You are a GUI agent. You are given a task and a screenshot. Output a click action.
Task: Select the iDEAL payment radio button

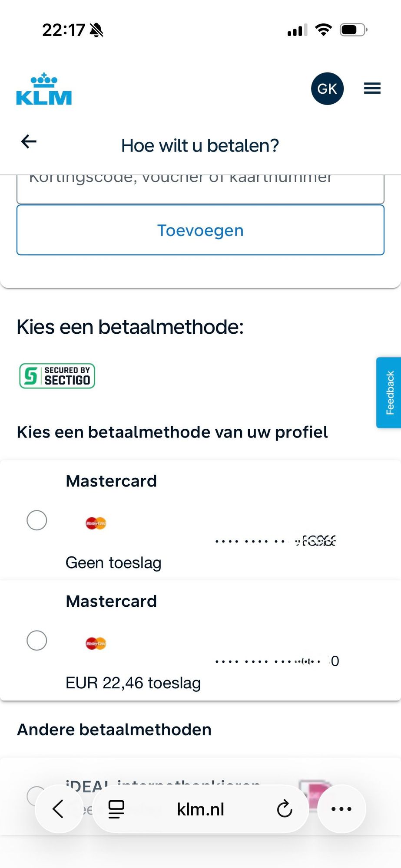click(x=35, y=796)
